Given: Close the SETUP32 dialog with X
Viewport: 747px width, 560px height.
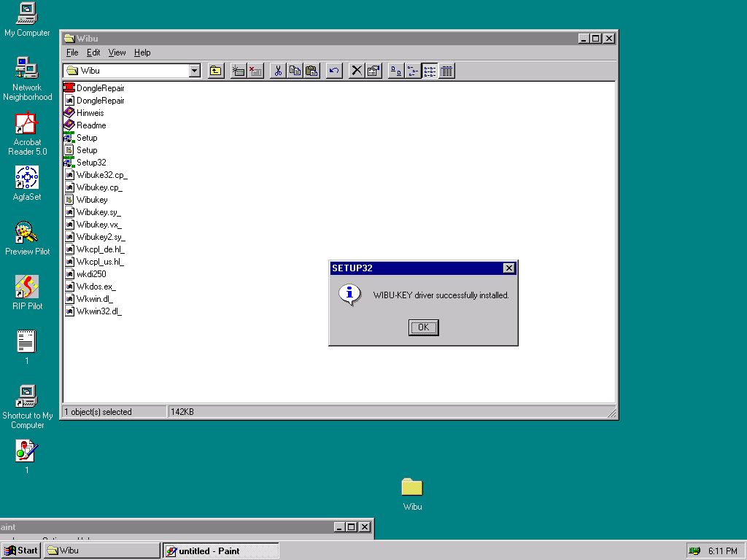Looking at the screenshot, I should pyautogui.click(x=508, y=268).
